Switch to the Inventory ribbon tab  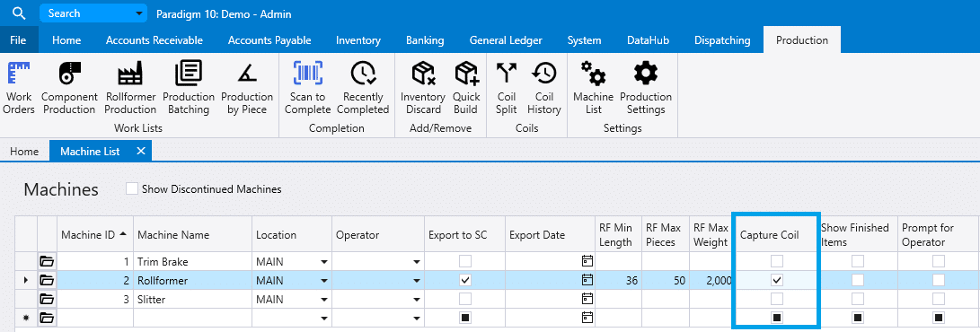pos(358,40)
